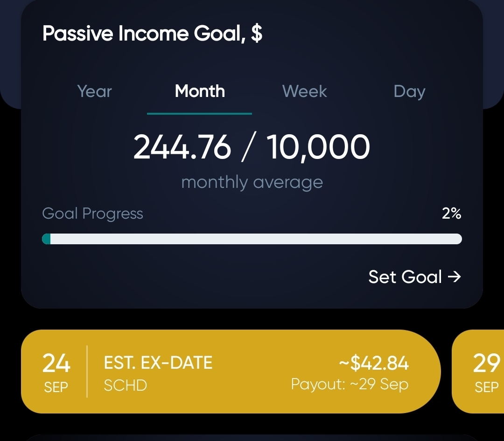
Task: Click the Set Goal link
Action: click(415, 277)
